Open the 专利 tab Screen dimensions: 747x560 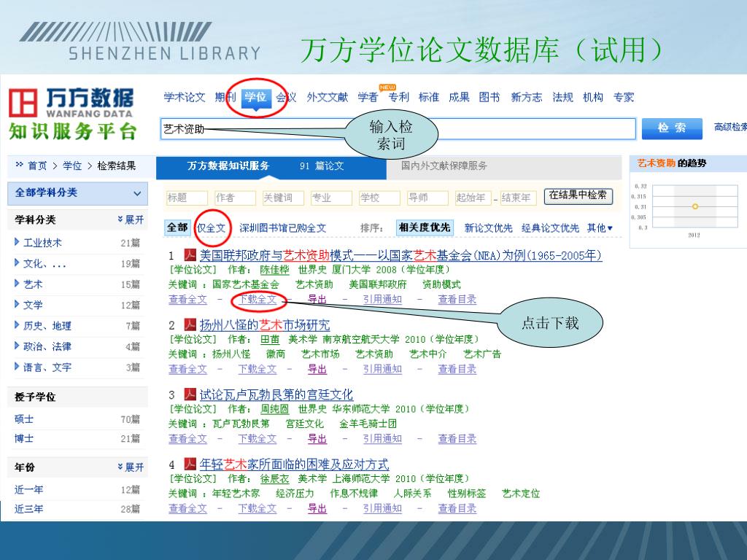[398, 97]
